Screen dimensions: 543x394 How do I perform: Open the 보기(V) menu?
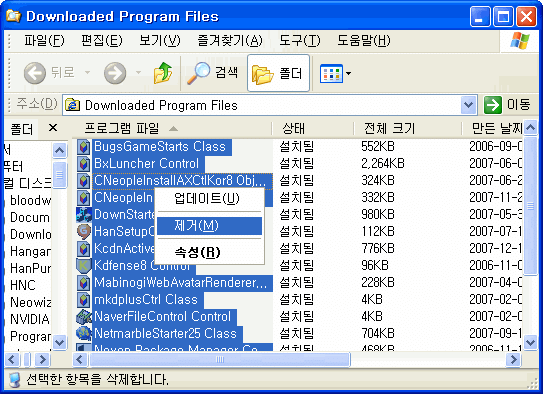160,41
